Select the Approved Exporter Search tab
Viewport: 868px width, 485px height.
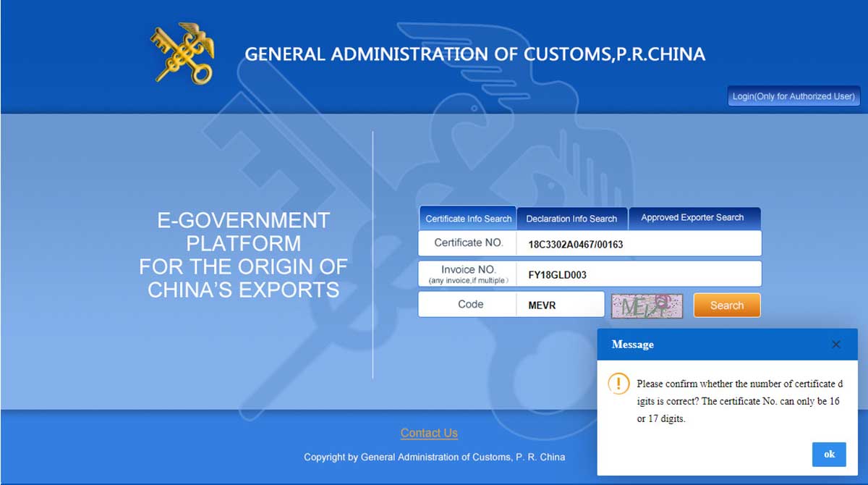click(692, 218)
